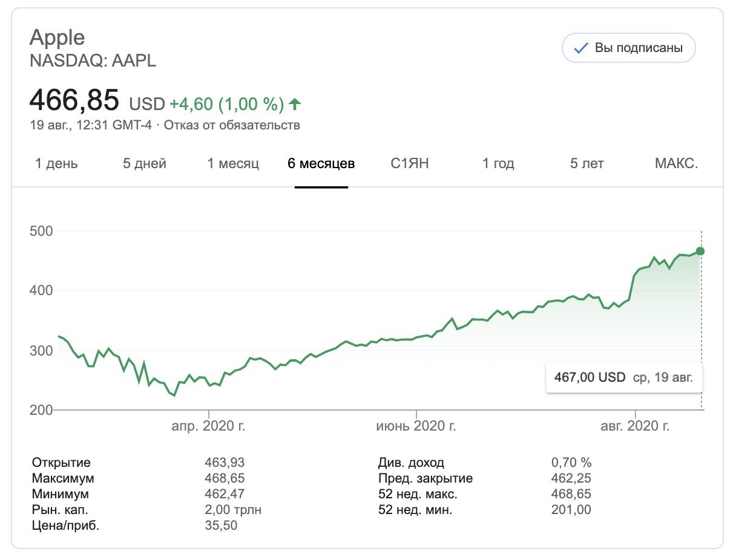Image resolution: width=736 pixels, height=560 pixels.
Task: Select the current price '466,85'
Action: [74, 101]
